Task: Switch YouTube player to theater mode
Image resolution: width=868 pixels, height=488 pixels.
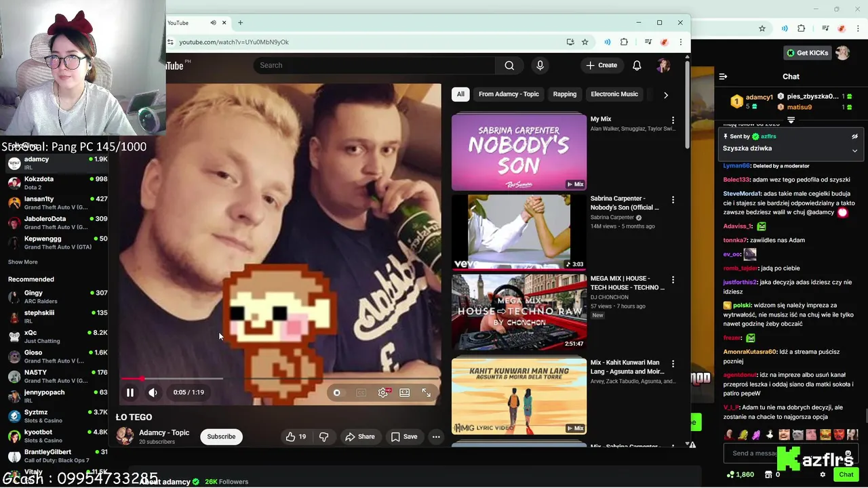Action: pos(404,392)
